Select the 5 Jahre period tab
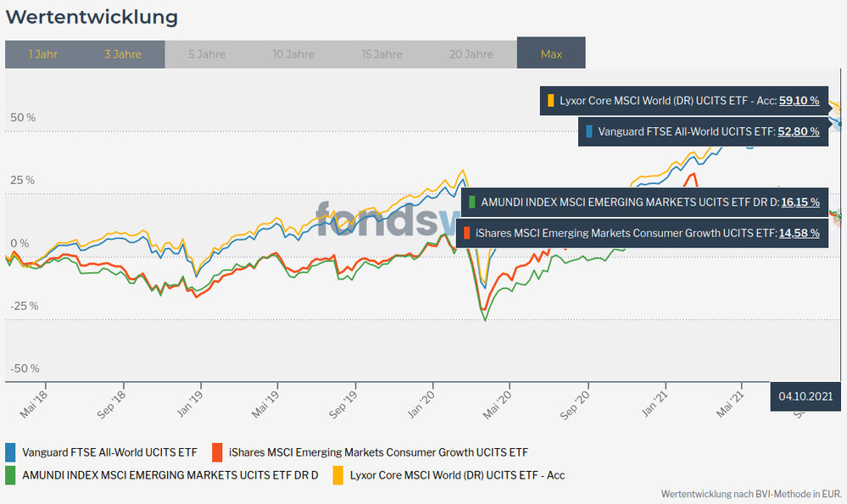 (x=207, y=54)
